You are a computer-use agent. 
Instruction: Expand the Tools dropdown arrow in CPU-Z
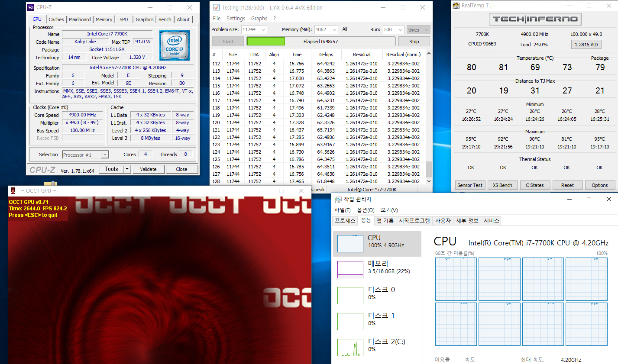(x=127, y=169)
